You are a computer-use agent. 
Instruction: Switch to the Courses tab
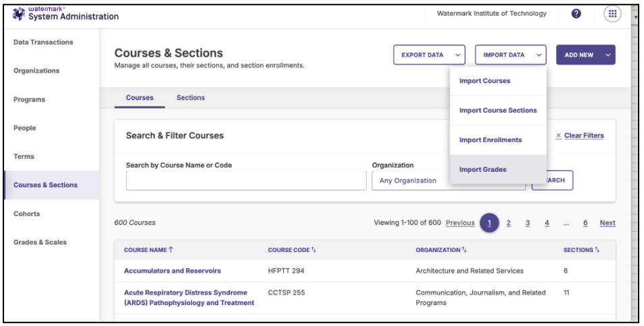[x=140, y=98]
